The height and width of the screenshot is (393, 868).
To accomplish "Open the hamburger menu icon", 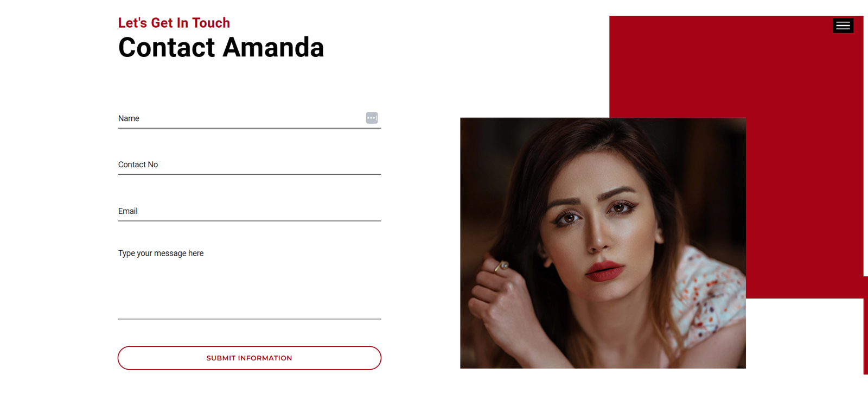I will coord(843,26).
